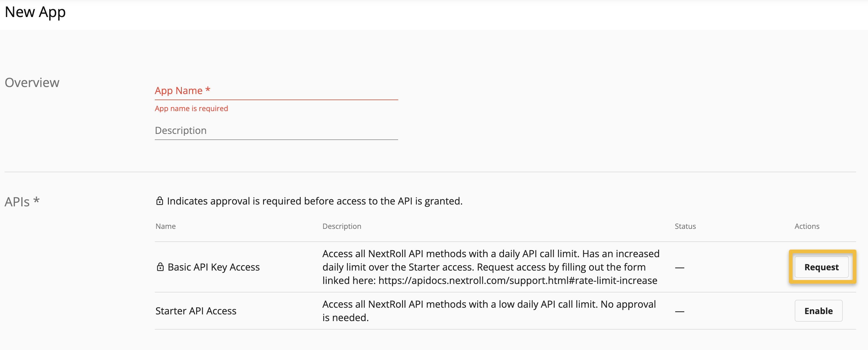
Task: Click the rate-limit-increase URL in the description
Action: 518,281
